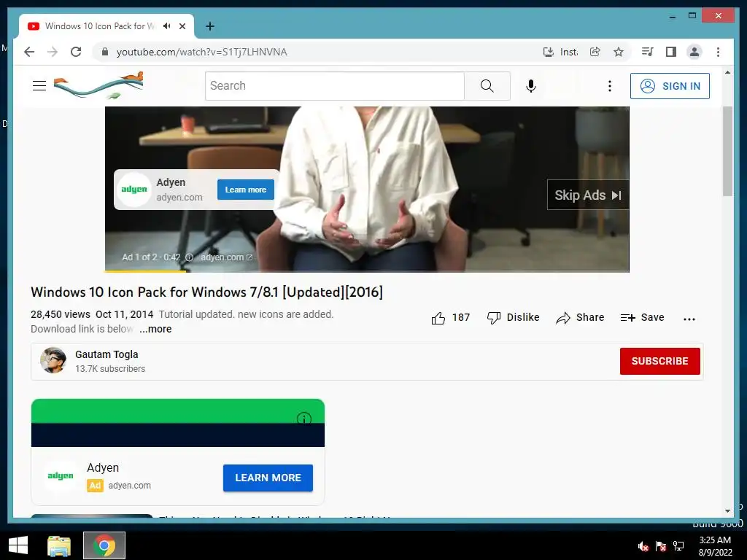Open the Gautam Togla channel name link
Viewport: 747px width, 560px height.
point(107,354)
